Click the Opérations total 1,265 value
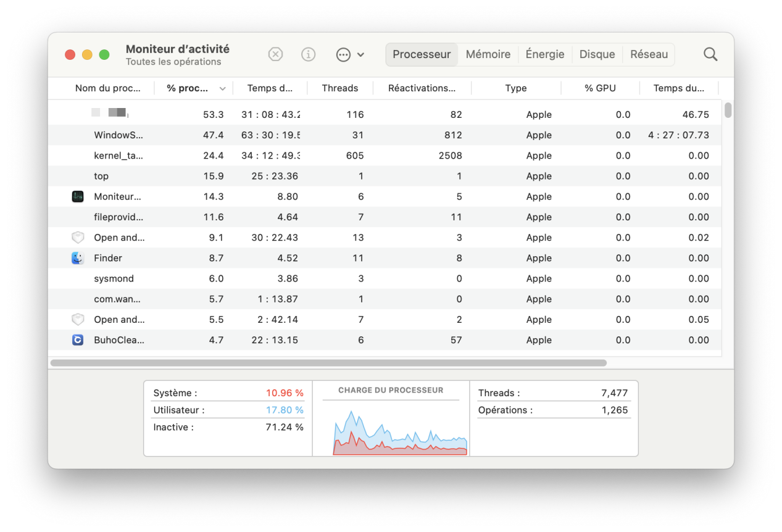The image size is (782, 532). tap(614, 410)
